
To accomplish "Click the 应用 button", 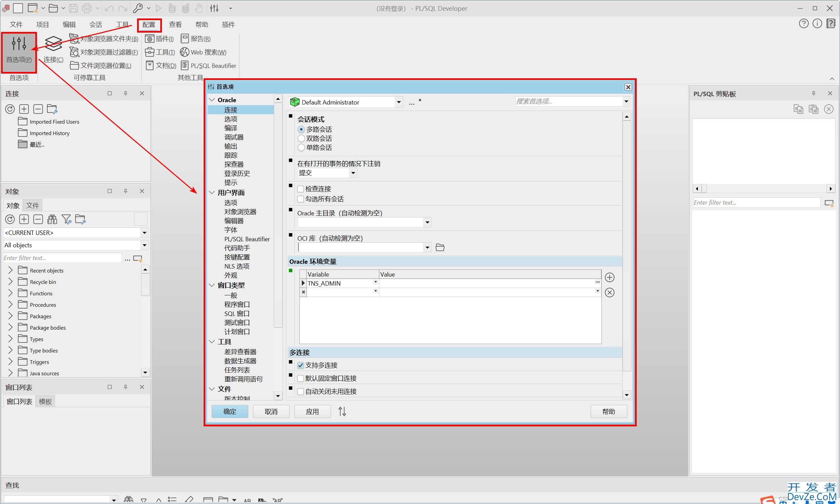I will tap(312, 412).
